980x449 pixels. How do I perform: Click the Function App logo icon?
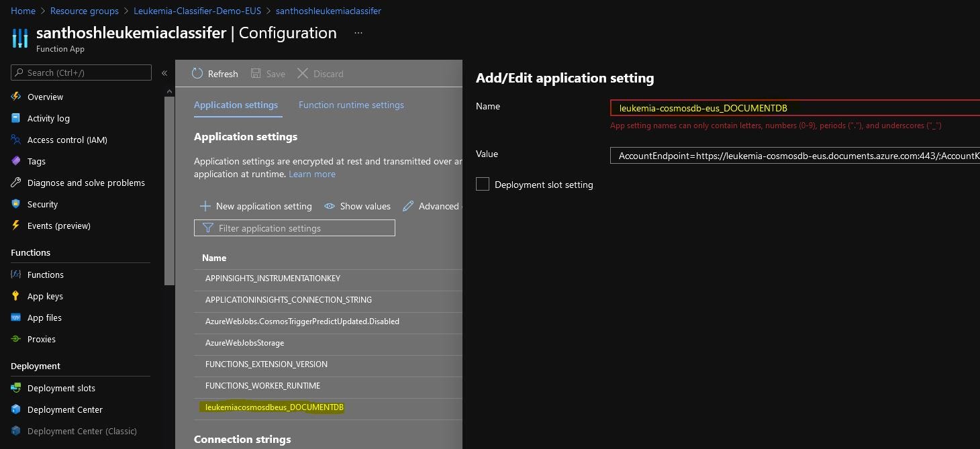pos(20,38)
